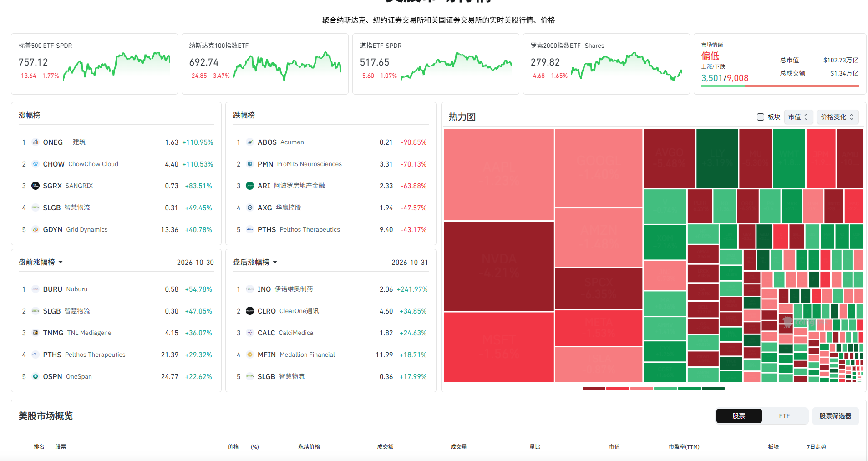Click the MSFT tile in the heatmap
This screenshot has width=868, height=461.
(499, 347)
